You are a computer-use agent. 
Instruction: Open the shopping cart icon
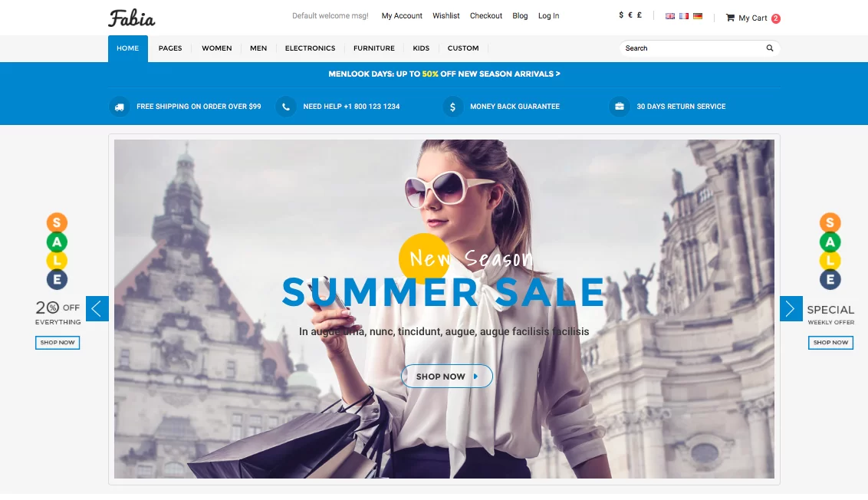point(730,18)
